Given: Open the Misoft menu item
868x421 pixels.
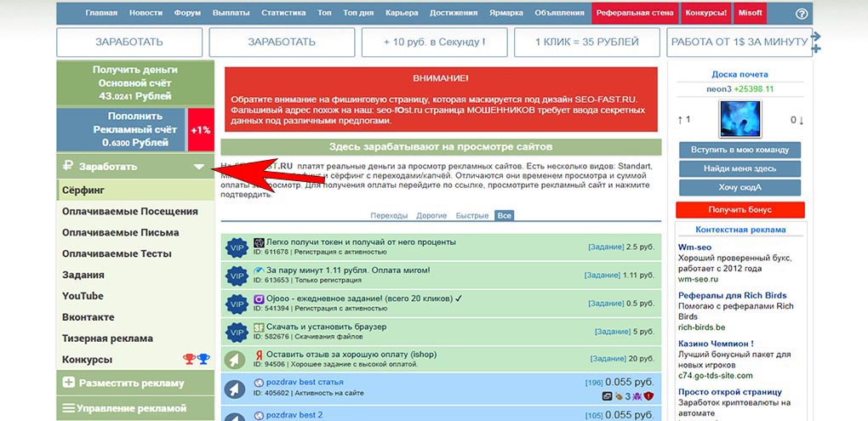Looking at the screenshot, I should click(750, 13).
